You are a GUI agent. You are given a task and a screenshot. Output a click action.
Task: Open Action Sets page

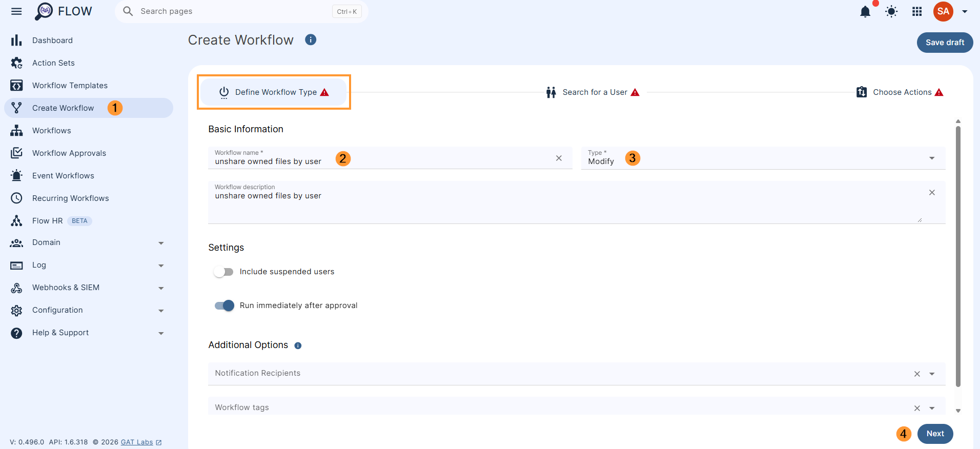pos(88,63)
